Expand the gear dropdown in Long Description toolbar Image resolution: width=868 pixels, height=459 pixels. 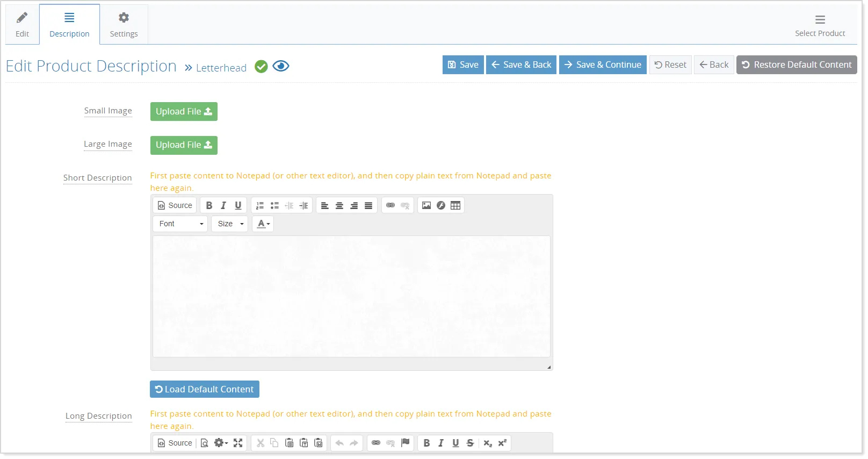pyautogui.click(x=221, y=443)
